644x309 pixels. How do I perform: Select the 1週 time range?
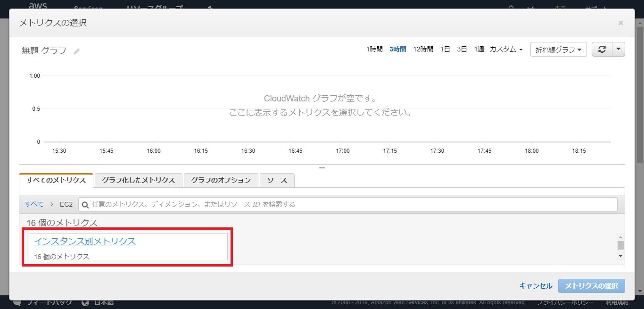[x=479, y=50]
